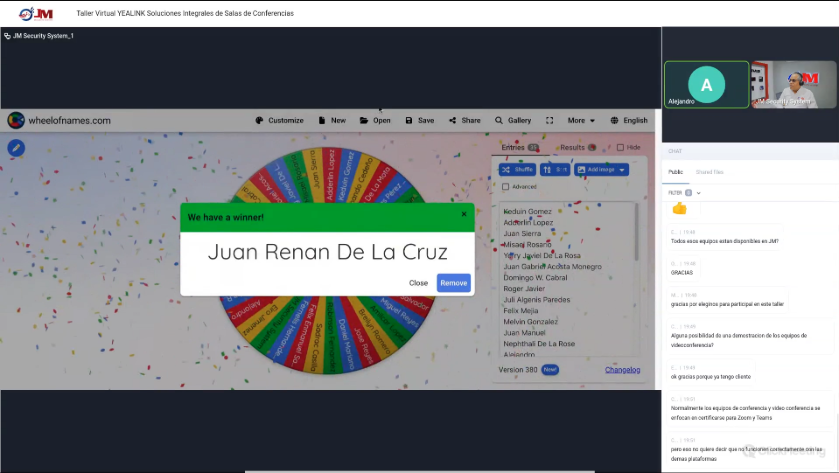The image size is (839, 473).
Task: Click the Share icon in toolbar
Action: pyautogui.click(x=464, y=121)
